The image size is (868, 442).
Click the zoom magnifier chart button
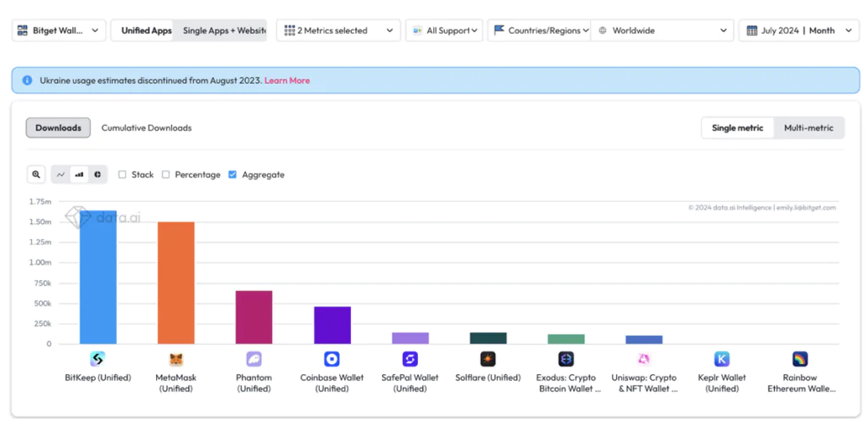[36, 175]
